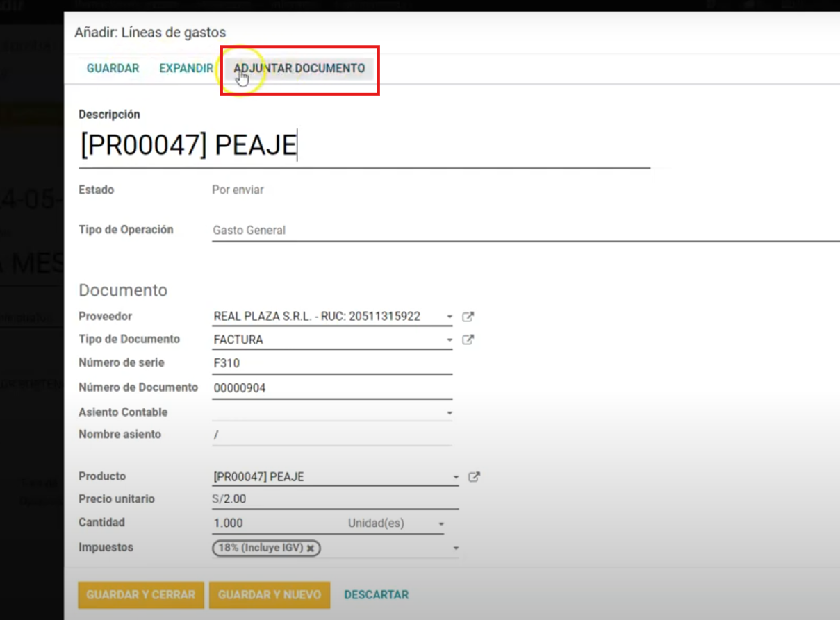Open the Tipo de Documento dropdown
This screenshot has height=620, width=840.
[x=450, y=340]
